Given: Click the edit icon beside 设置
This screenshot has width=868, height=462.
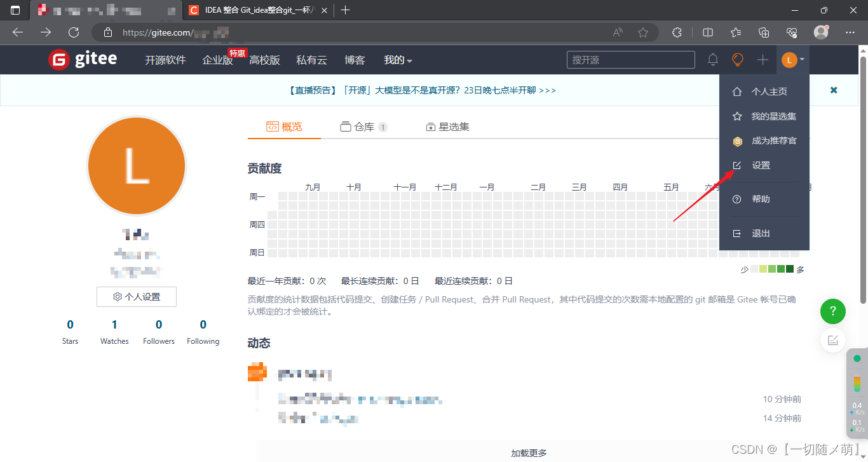Looking at the screenshot, I should (737, 165).
